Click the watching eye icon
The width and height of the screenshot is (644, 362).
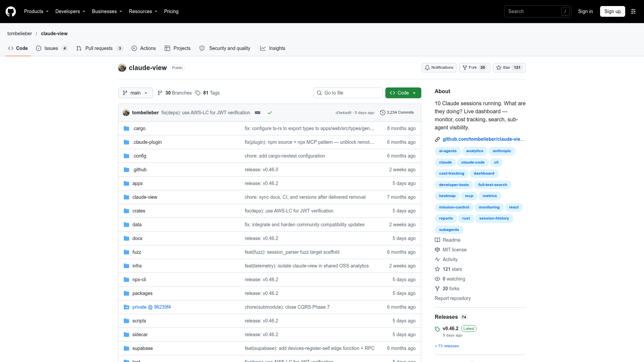tap(437, 279)
